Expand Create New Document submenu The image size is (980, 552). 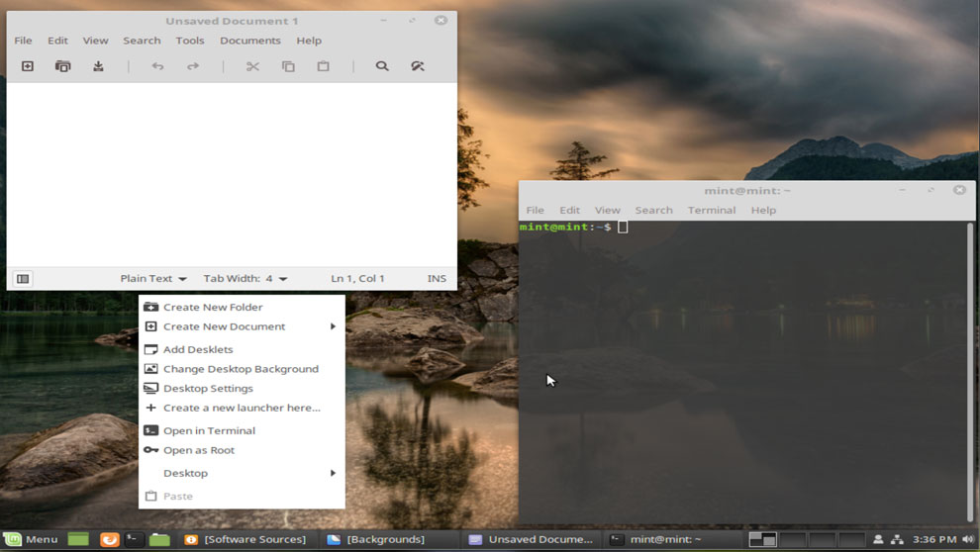[242, 326]
